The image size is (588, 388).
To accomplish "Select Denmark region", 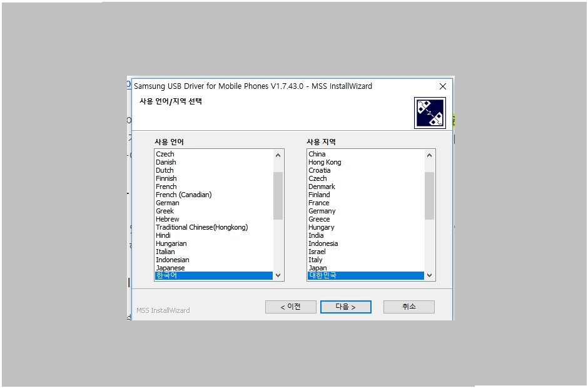I will 366,186.
